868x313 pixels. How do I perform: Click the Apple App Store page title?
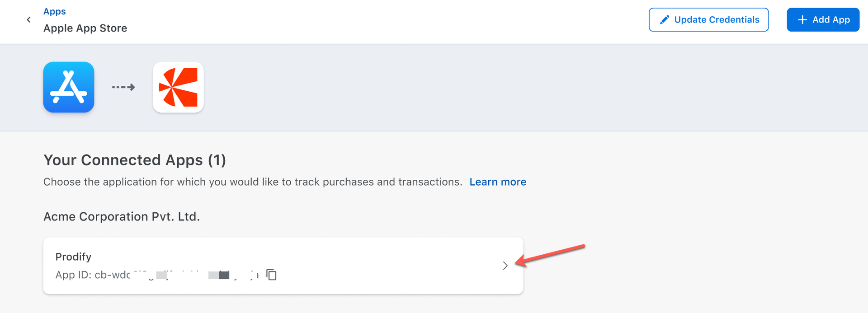click(x=85, y=28)
